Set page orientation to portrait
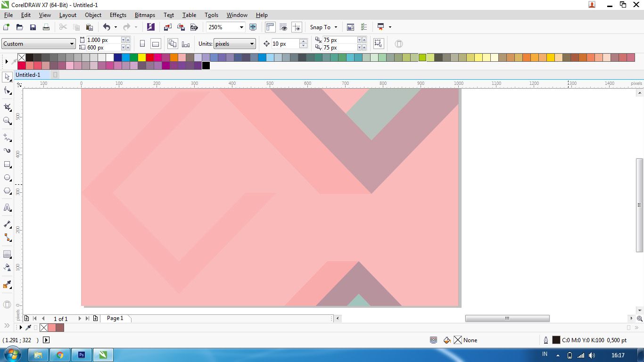Image resolution: width=644 pixels, height=362 pixels. pos(142,44)
